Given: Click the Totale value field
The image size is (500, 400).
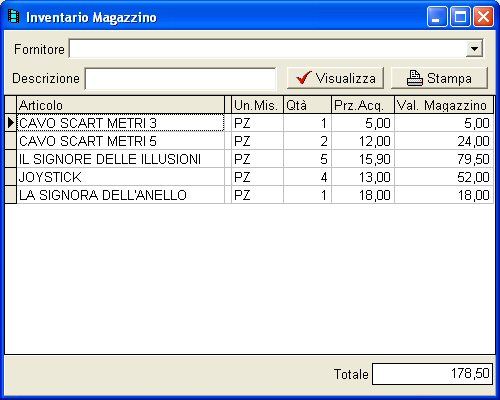Looking at the screenshot, I should 432,374.
